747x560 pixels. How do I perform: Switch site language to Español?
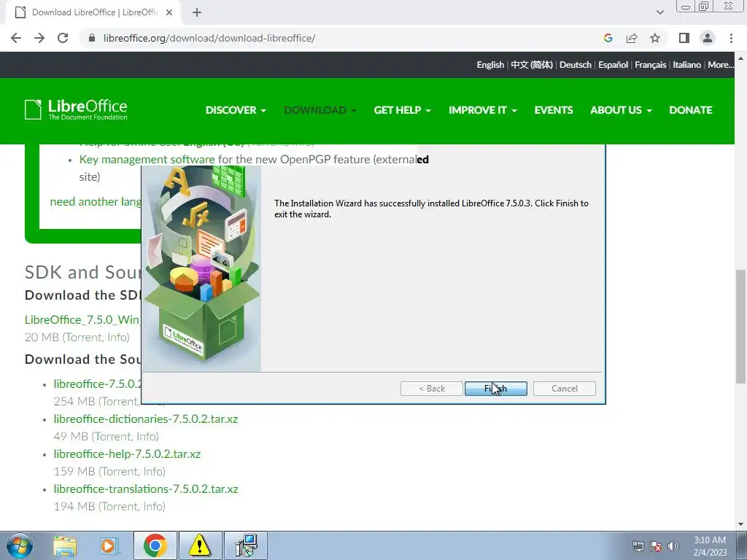[x=613, y=65]
